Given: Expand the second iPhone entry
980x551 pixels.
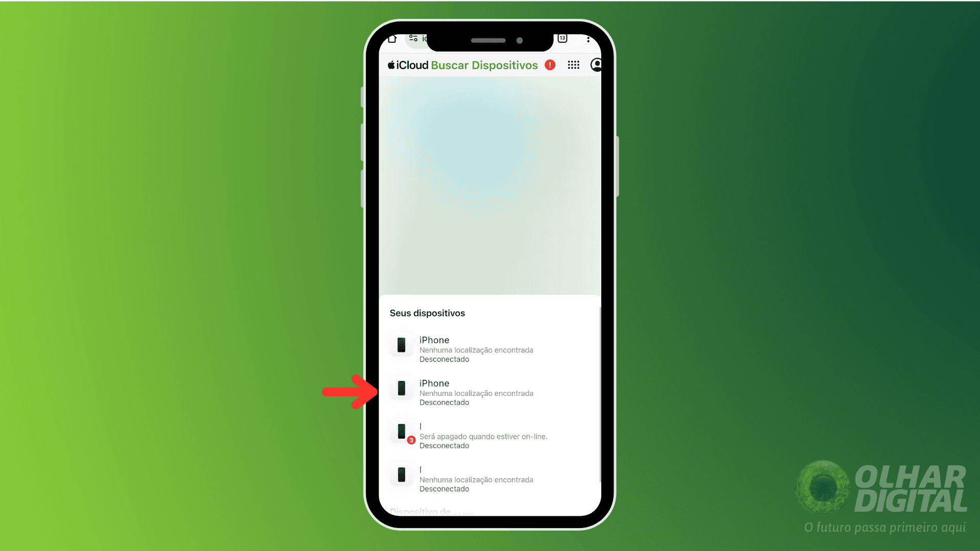Looking at the screenshot, I should tap(489, 392).
